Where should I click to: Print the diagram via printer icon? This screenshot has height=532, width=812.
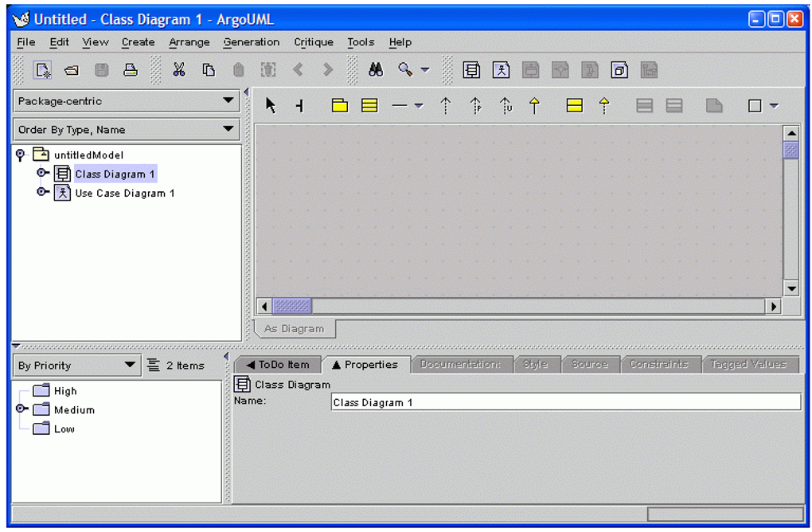coord(131,70)
